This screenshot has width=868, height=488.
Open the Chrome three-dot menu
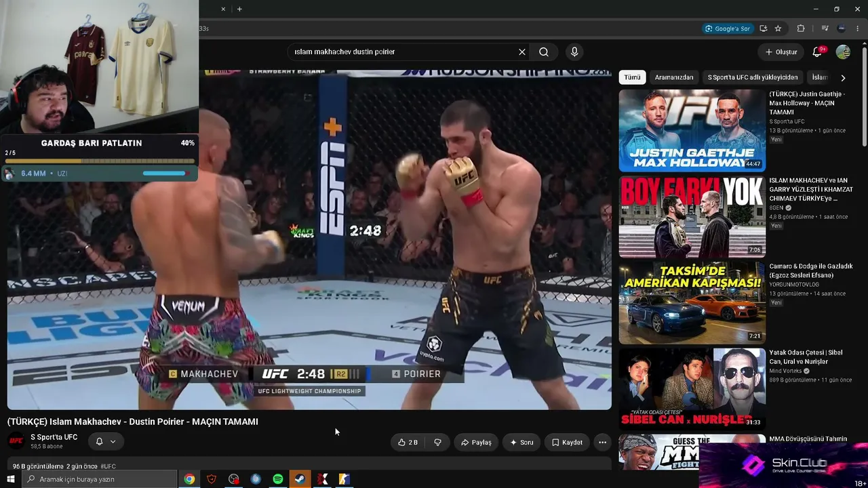[857, 28]
